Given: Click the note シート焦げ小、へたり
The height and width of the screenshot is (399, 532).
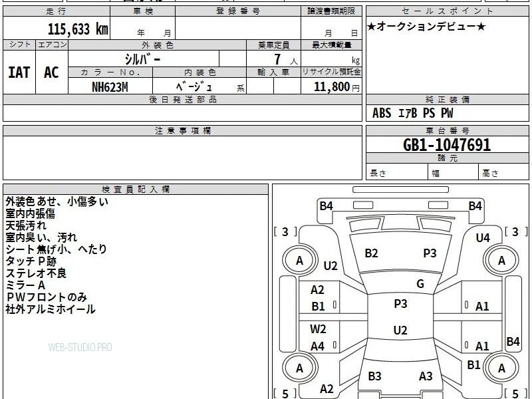Looking at the screenshot, I should tap(57, 249).
